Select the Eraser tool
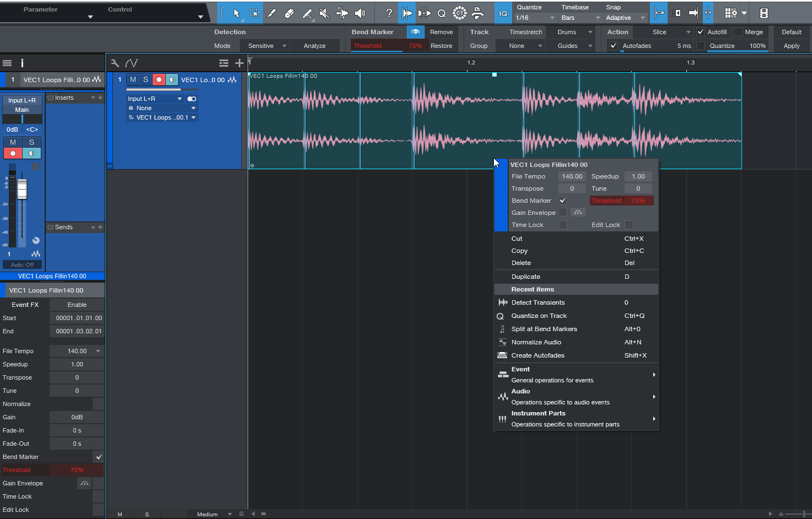This screenshot has height=519, width=812. (289, 13)
